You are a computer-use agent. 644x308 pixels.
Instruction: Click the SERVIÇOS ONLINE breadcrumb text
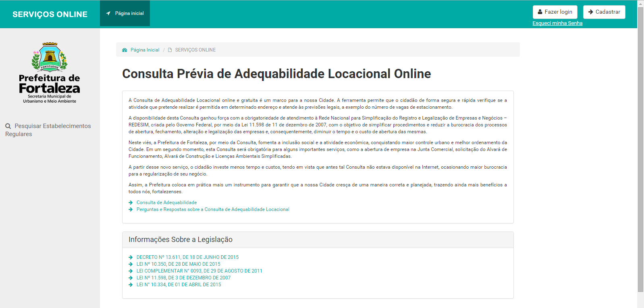click(x=195, y=50)
